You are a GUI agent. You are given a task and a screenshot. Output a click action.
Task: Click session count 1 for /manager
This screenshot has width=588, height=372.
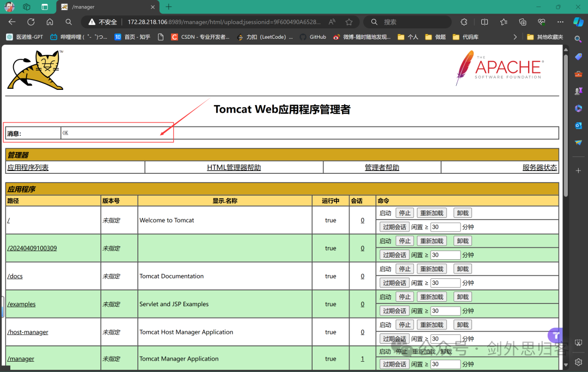362,359
